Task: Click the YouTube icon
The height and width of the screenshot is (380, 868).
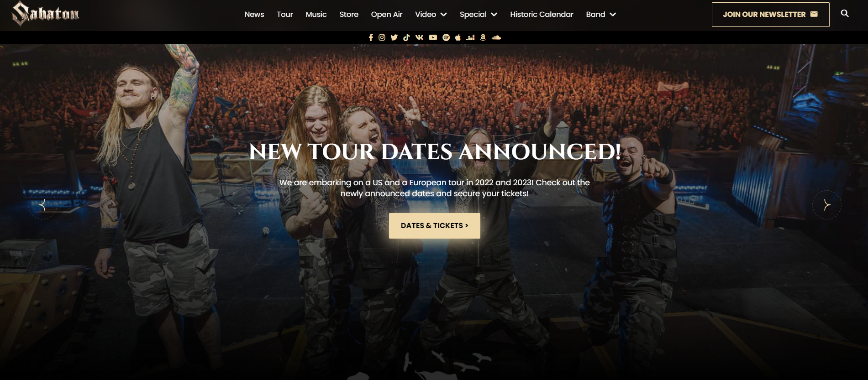Action: [433, 37]
